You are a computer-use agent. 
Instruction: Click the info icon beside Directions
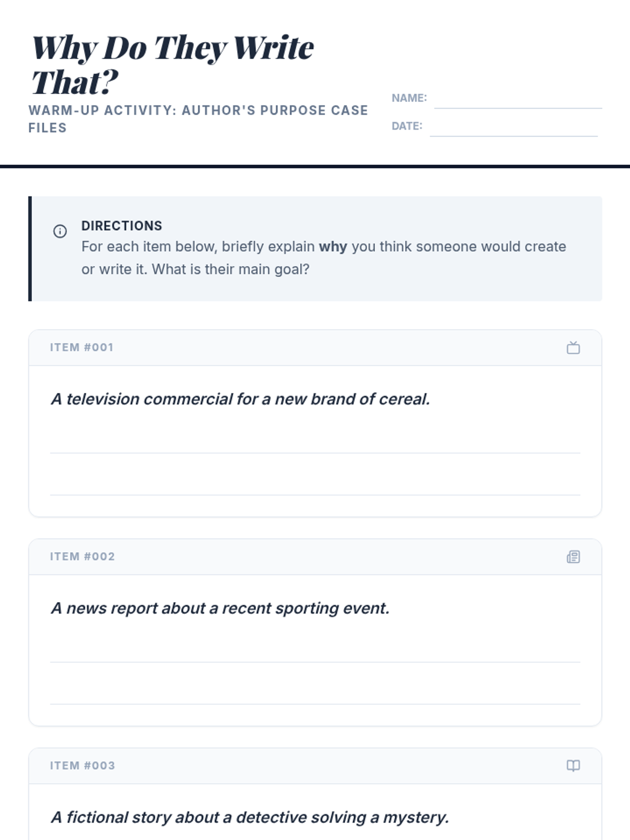(60, 231)
